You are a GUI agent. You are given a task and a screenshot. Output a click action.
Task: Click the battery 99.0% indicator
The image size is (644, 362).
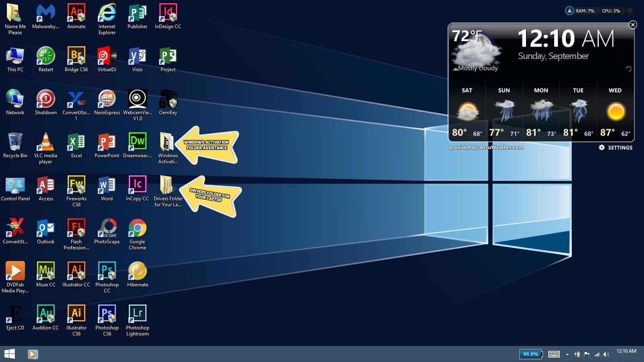click(x=531, y=354)
